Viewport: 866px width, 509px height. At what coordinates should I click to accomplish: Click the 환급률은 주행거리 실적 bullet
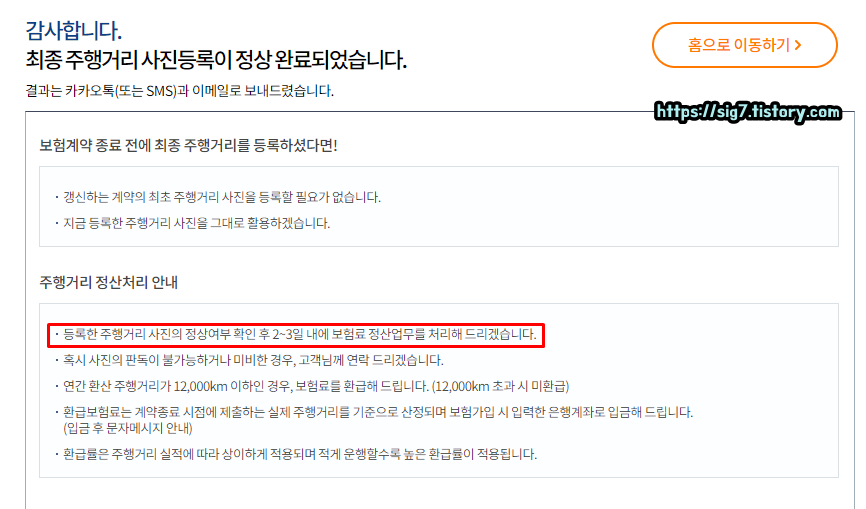(x=295, y=454)
